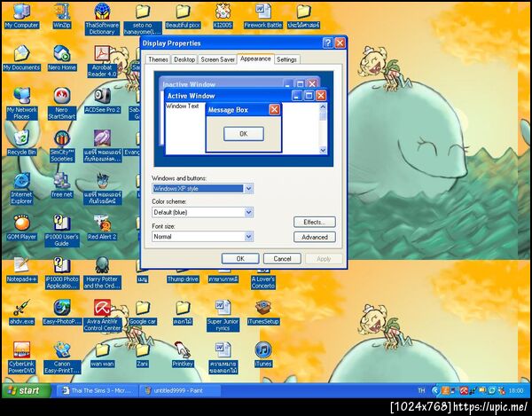Click the ahdv.exe icon
532x416 pixels.
coord(21,313)
